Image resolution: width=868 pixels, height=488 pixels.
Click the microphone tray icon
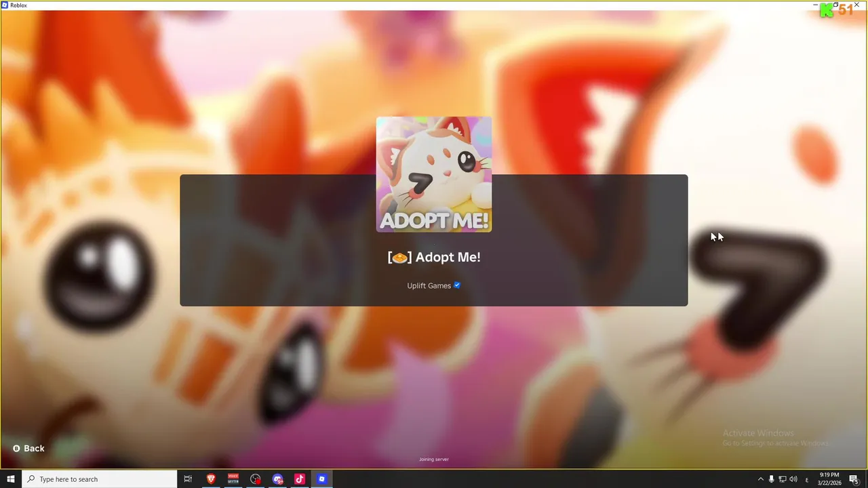(x=771, y=479)
